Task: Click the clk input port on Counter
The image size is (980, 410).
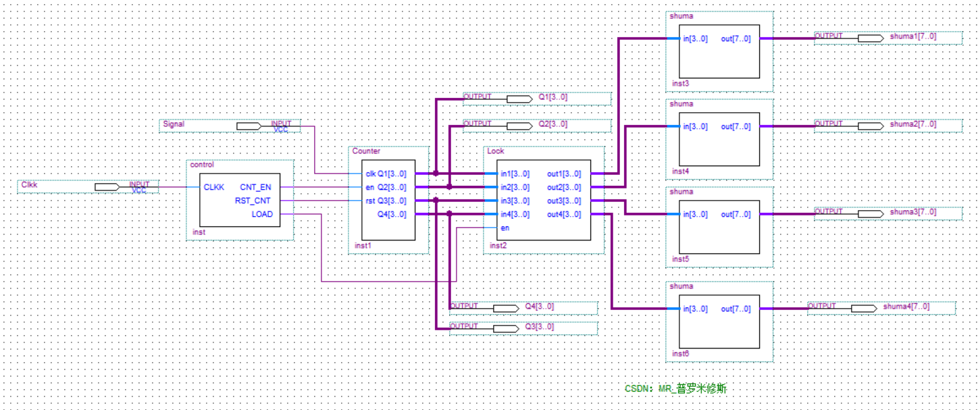Action: pyautogui.click(x=369, y=173)
